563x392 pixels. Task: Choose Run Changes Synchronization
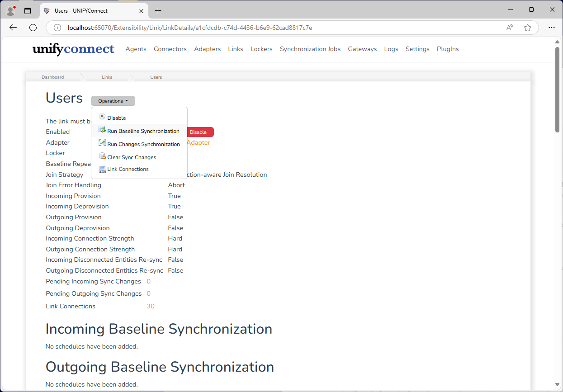pos(139,144)
